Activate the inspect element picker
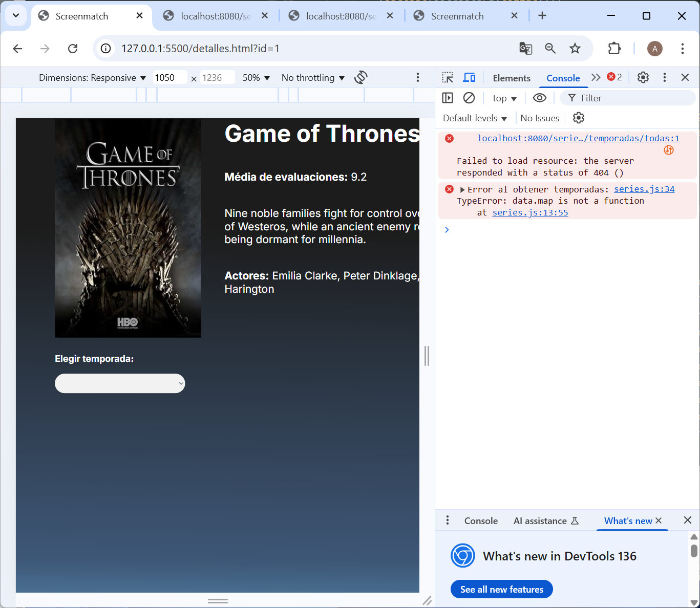The width and height of the screenshot is (700, 608). pos(448,77)
